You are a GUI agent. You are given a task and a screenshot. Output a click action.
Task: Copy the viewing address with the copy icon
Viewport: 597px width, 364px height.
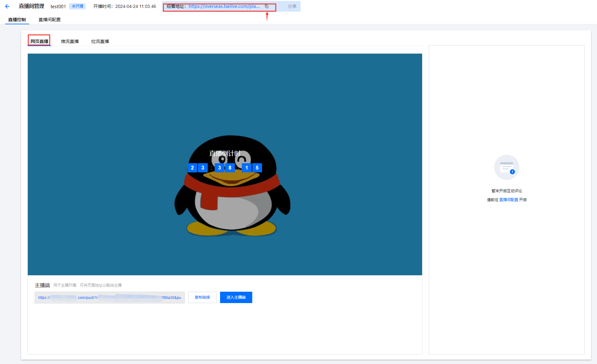(x=267, y=6)
